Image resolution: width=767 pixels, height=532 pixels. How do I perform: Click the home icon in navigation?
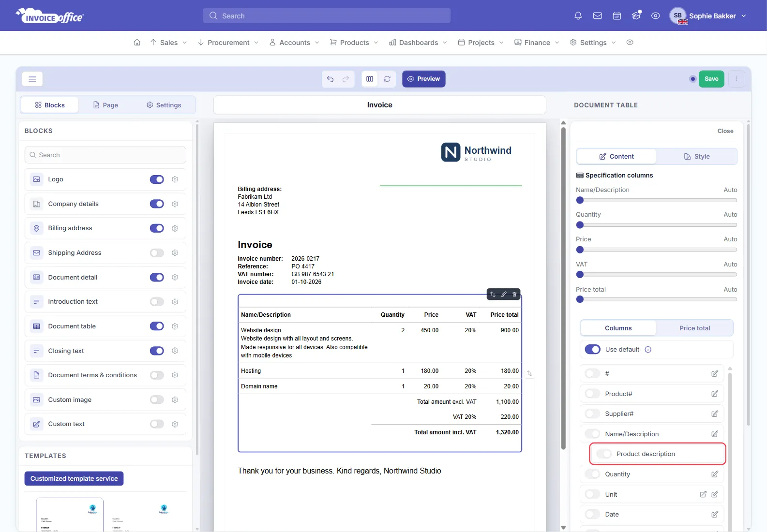click(137, 43)
